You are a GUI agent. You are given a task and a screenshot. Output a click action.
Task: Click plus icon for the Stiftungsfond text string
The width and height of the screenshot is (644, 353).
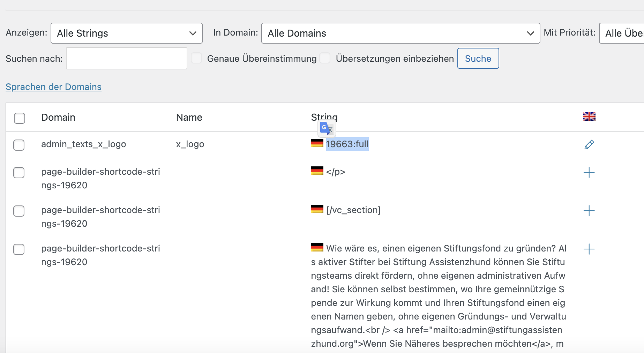click(589, 249)
